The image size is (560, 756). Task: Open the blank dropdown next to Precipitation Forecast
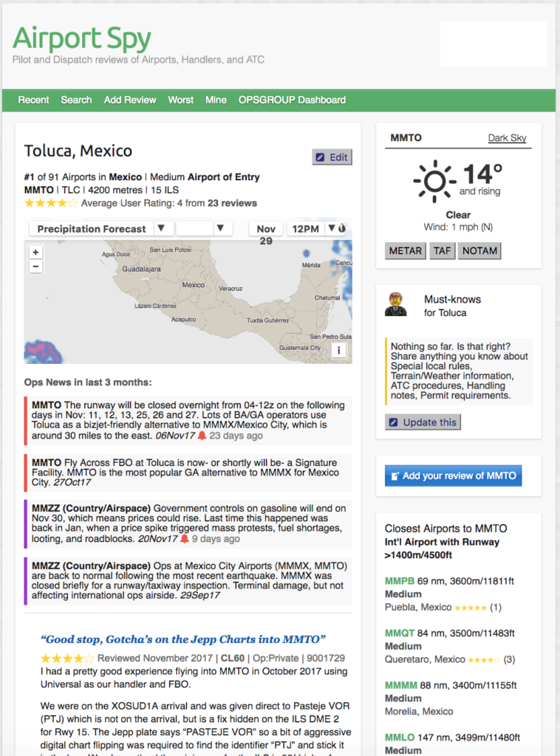pyautogui.click(x=219, y=229)
